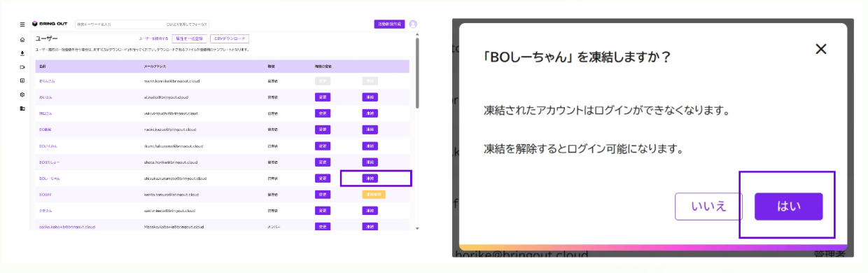868x273 pixels.
Task: Focus the keyword search field
Action: tap(142, 24)
